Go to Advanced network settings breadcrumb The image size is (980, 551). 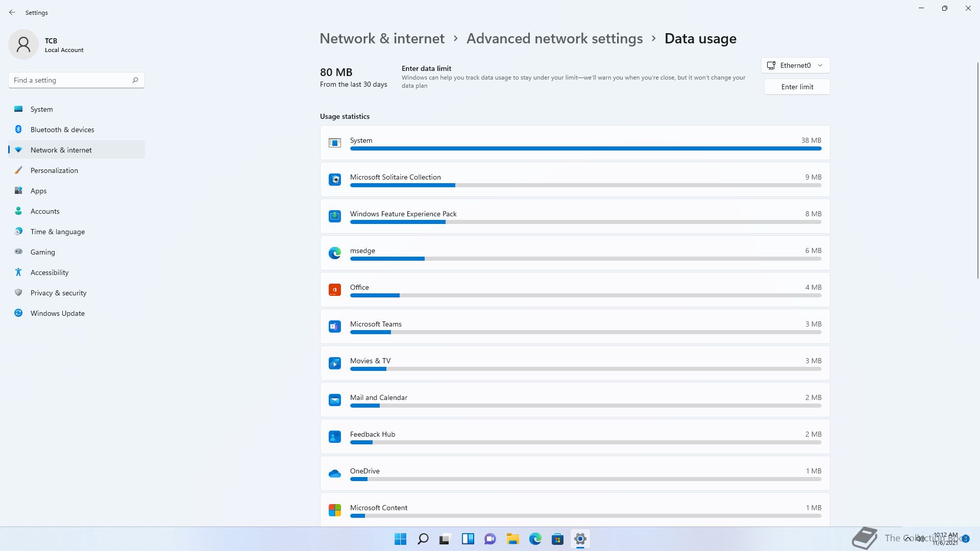pyautogui.click(x=554, y=39)
